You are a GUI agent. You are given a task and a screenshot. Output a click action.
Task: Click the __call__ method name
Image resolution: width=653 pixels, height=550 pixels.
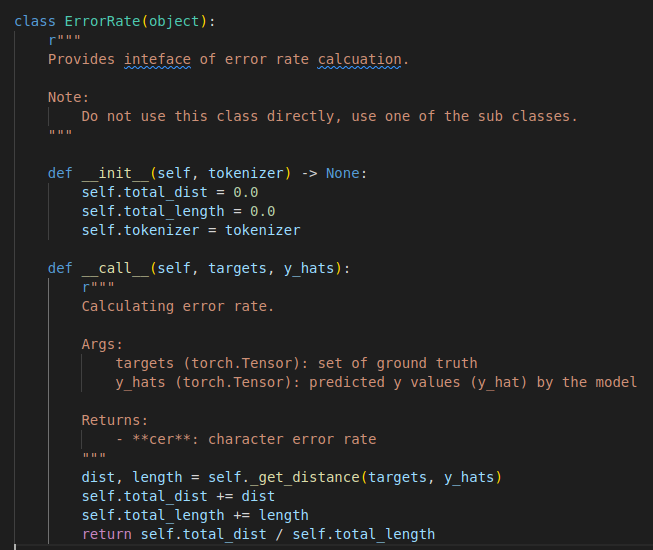point(115,268)
